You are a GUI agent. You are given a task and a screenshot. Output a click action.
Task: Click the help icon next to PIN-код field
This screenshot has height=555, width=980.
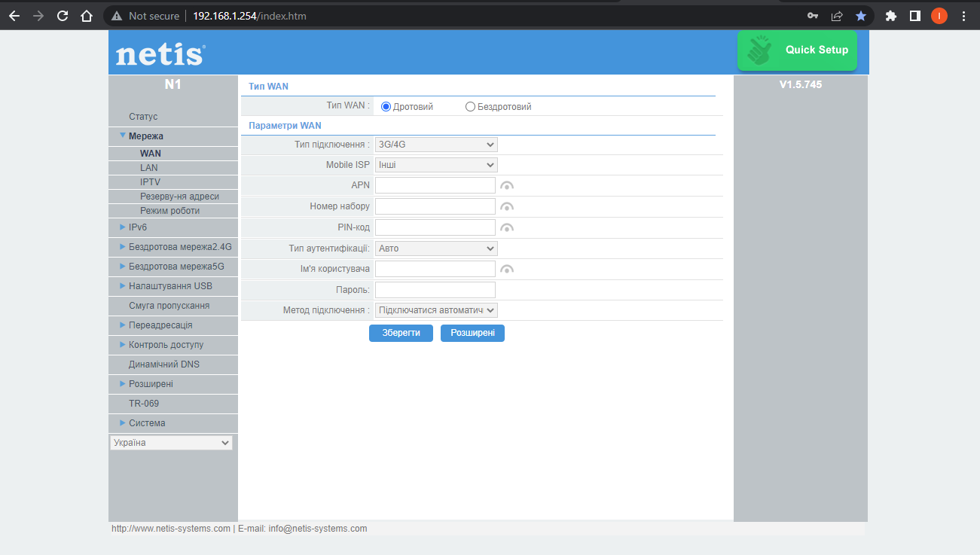[x=507, y=228]
